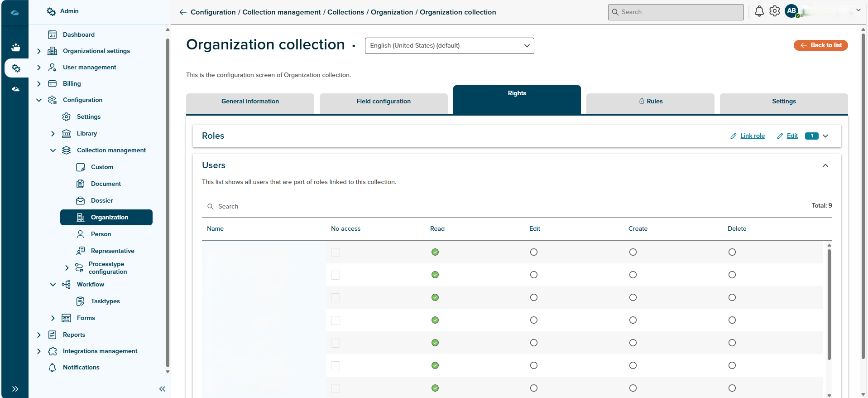Select the Delete radio in second user row
Image resolution: width=868 pixels, height=398 pixels.
click(x=732, y=275)
